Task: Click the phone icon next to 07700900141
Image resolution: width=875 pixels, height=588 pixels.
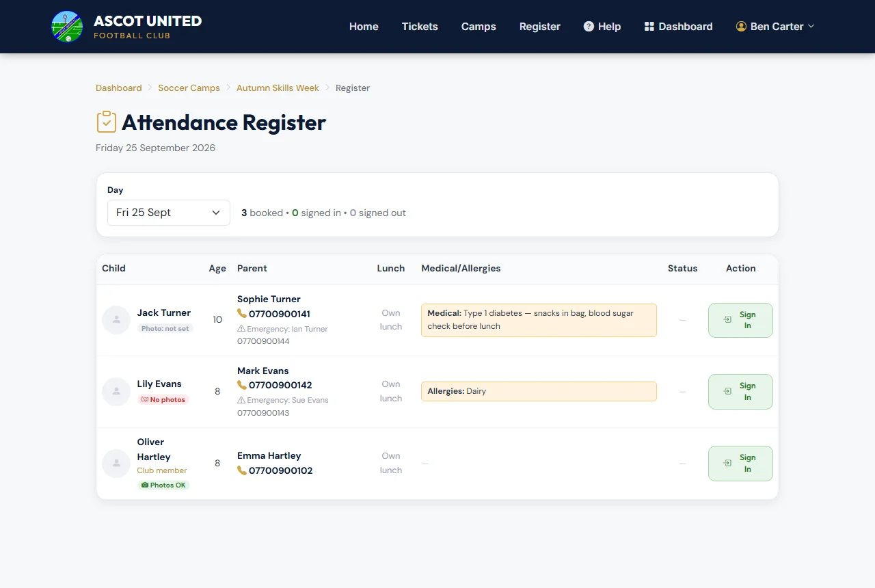Action: click(242, 314)
